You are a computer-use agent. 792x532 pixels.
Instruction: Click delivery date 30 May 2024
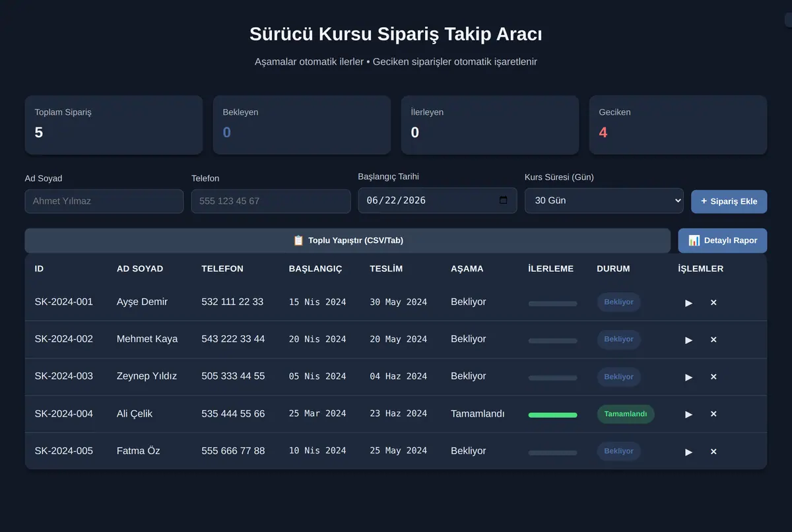(399, 302)
